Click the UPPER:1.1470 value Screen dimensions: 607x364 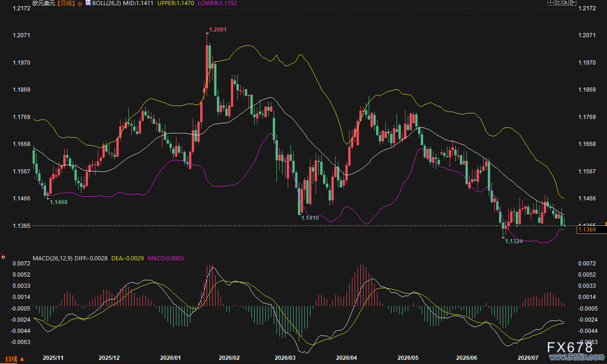point(175,3)
